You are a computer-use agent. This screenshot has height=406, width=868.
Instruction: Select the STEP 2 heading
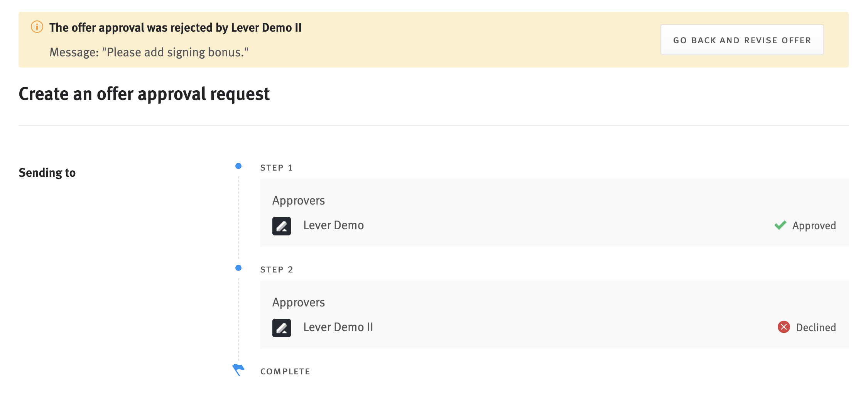point(276,269)
